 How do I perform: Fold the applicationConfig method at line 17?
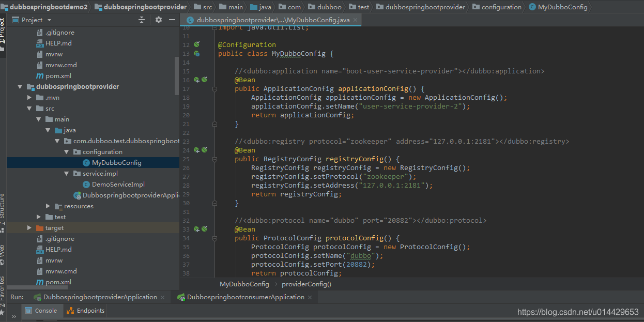214,89
